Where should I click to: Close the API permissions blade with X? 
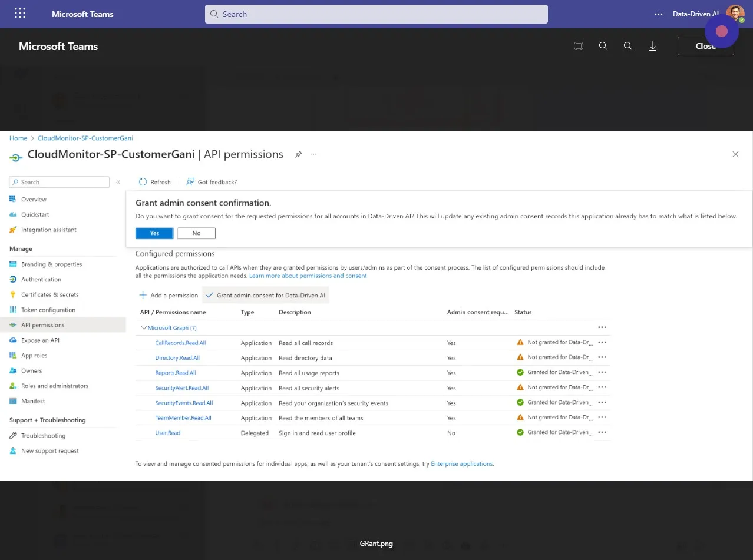coord(735,154)
